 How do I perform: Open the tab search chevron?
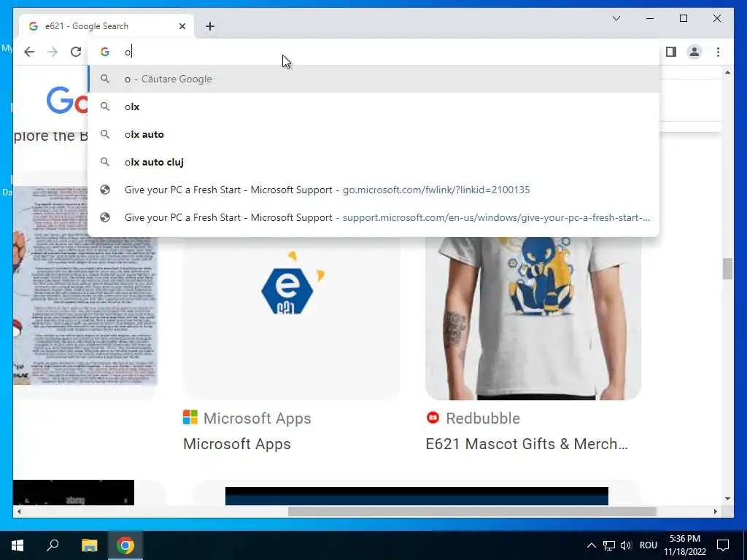(616, 18)
